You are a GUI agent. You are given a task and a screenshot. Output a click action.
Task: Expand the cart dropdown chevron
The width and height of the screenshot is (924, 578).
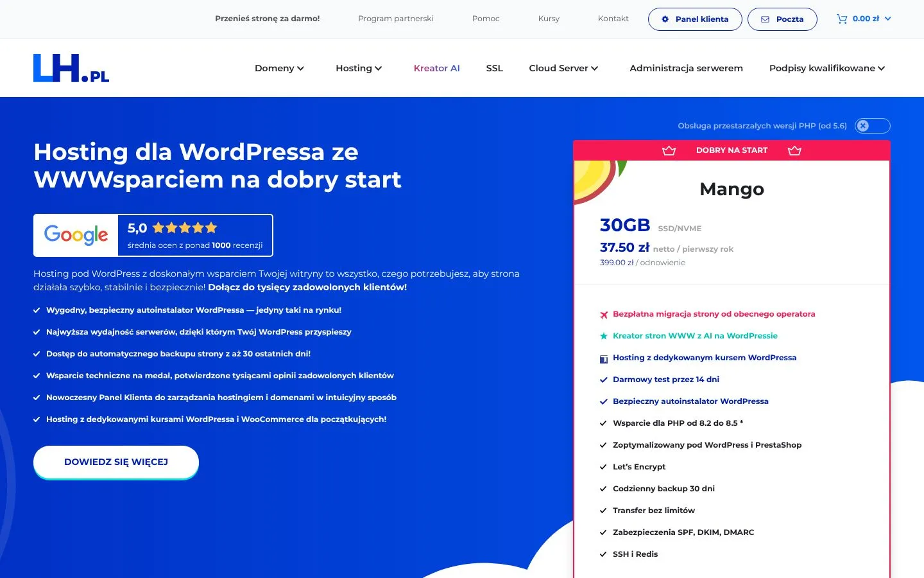point(888,19)
